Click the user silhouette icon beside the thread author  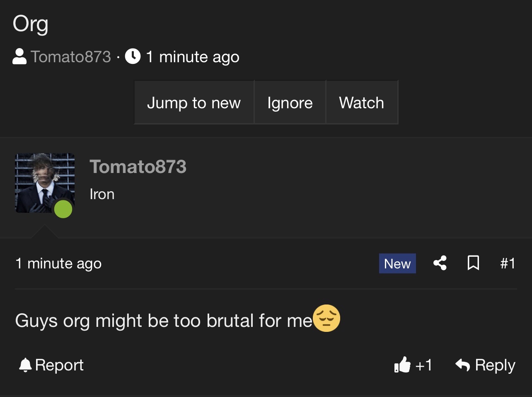click(19, 57)
